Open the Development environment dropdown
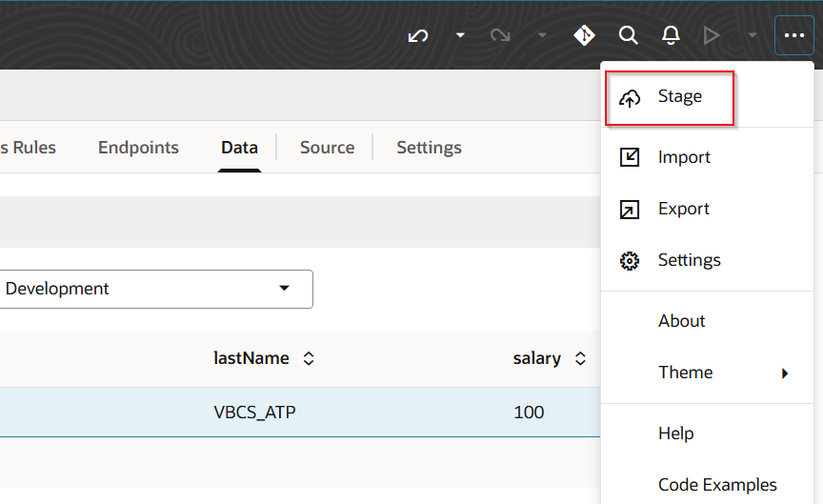 click(155, 289)
